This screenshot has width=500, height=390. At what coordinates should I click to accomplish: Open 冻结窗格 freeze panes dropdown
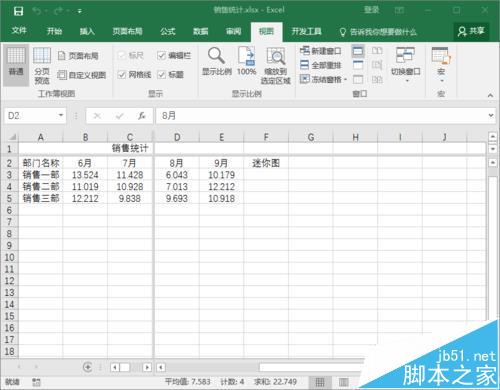click(x=323, y=79)
